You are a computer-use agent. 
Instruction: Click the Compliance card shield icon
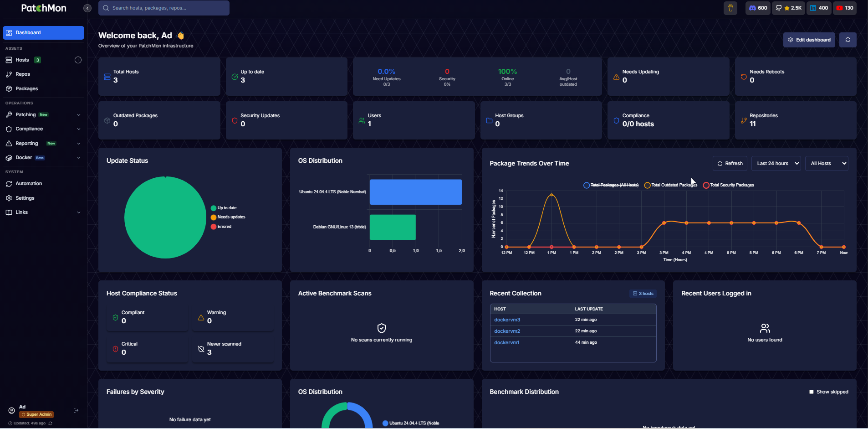[616, 120]
